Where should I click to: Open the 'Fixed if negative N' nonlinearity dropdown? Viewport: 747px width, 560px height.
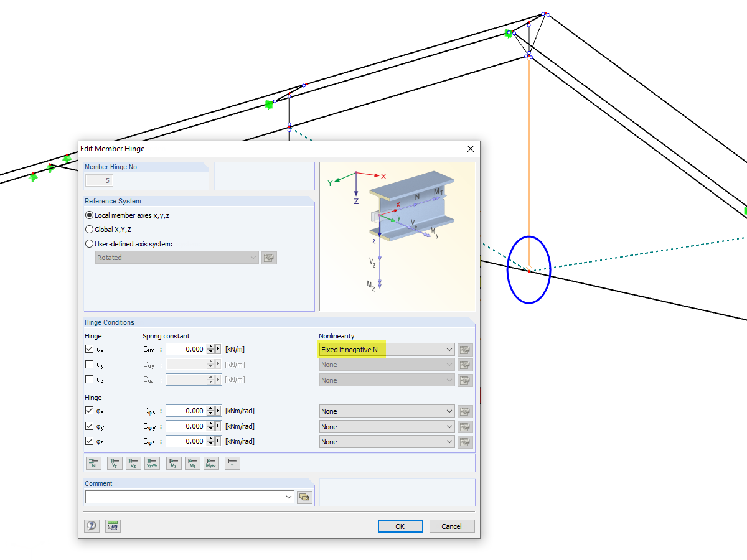pyautogui.click(x=387, y=350)
